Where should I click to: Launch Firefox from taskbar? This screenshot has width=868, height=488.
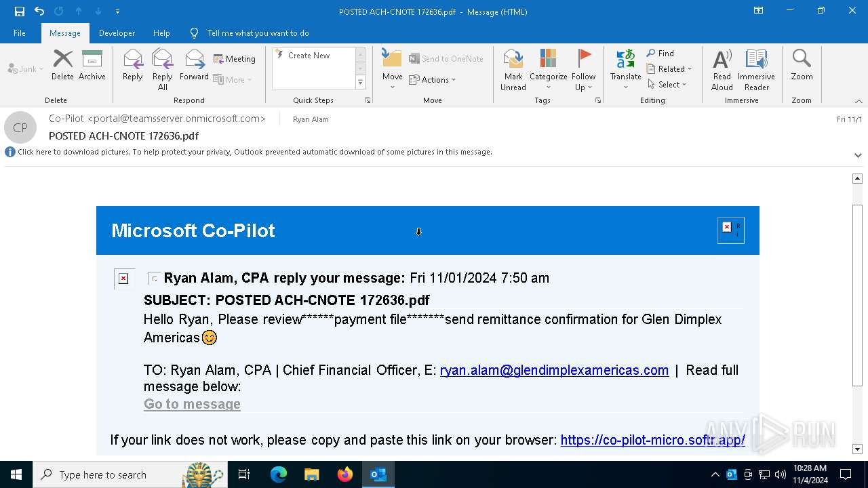pos(344,474)
